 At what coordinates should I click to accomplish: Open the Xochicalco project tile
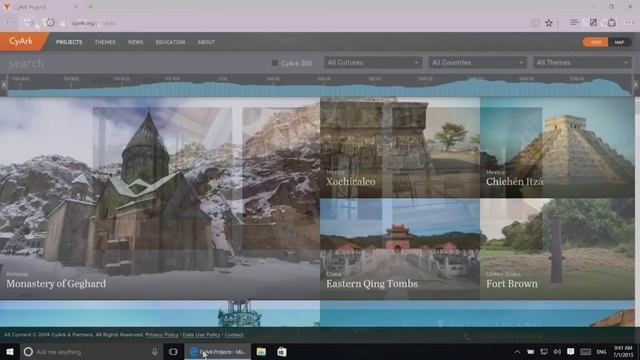(400, 147)
